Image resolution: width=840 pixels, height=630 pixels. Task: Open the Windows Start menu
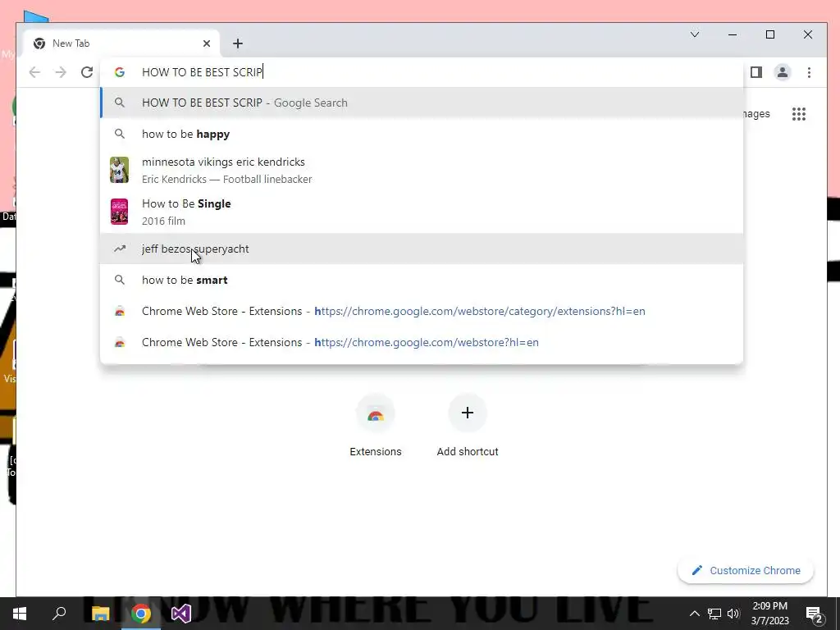click(20, 614)
